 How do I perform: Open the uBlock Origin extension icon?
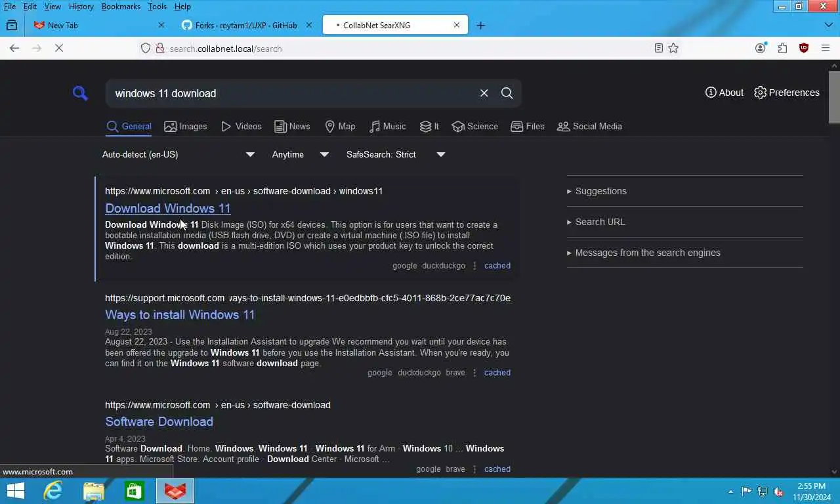(804, 48)
